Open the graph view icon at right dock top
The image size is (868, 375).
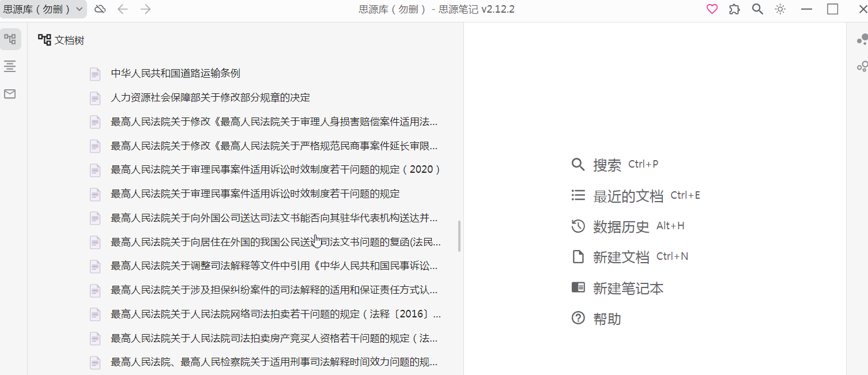862,39
